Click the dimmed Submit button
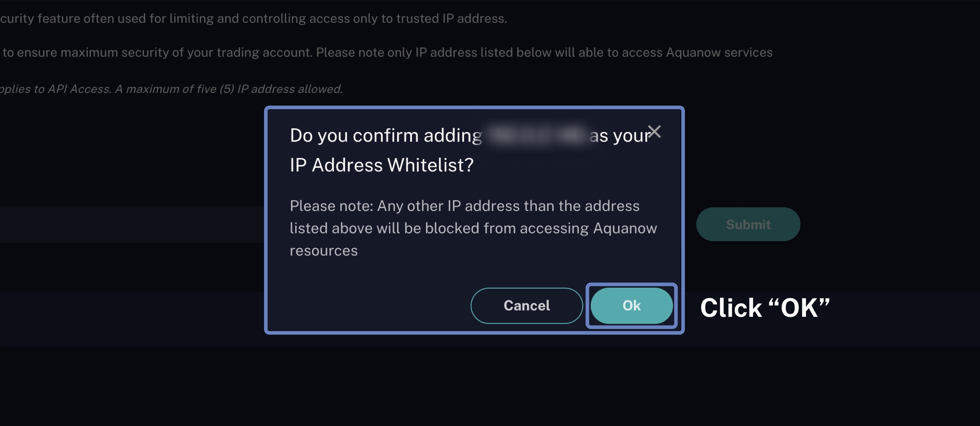Screen dimensions: 980x426 click(x=748, y=224)
